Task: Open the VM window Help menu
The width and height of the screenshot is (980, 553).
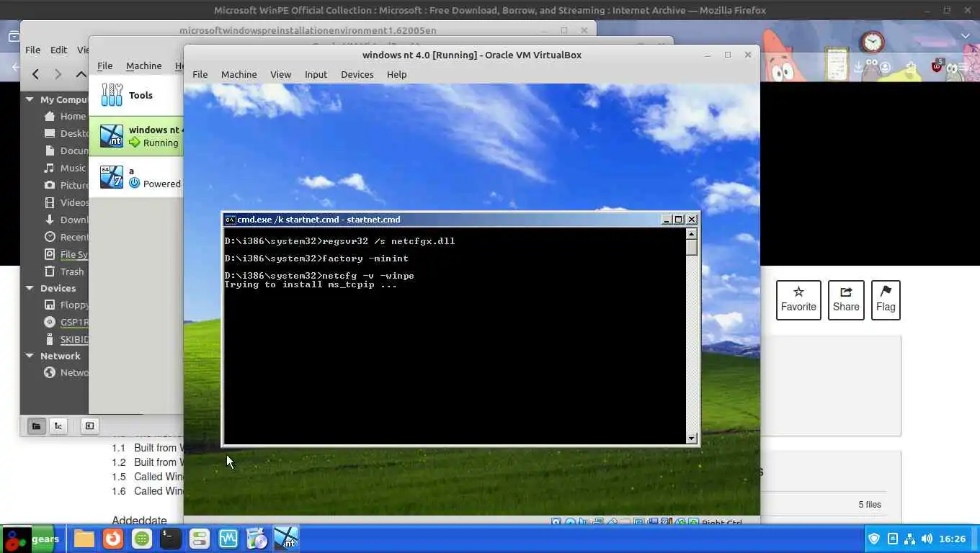Action: [396, 74]
